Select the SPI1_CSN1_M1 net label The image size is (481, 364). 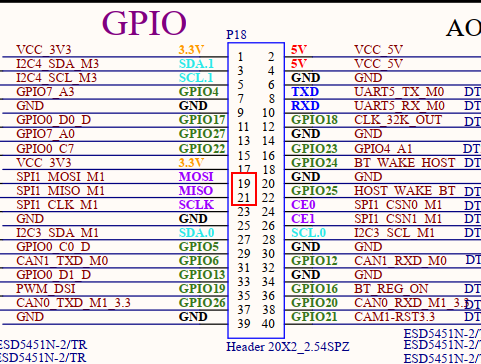click(x=398, y=218)
